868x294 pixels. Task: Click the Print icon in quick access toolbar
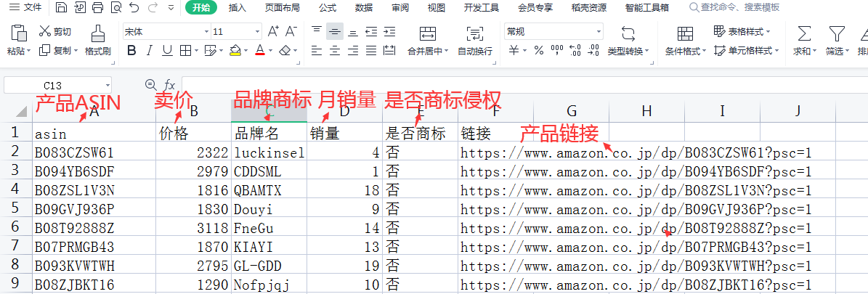tap(98, 8)
